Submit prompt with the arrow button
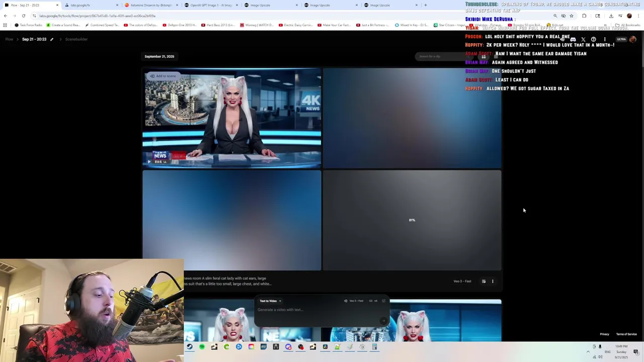Image resolution: width=644 pixels, height=362 pixels. [x=383, y=320]
